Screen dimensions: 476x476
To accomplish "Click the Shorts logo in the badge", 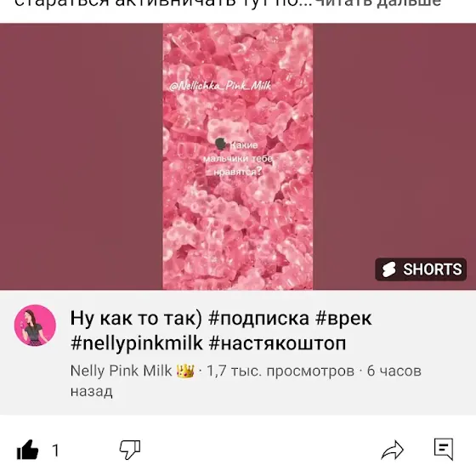I will pyautogui.click(x=389, y=269).
